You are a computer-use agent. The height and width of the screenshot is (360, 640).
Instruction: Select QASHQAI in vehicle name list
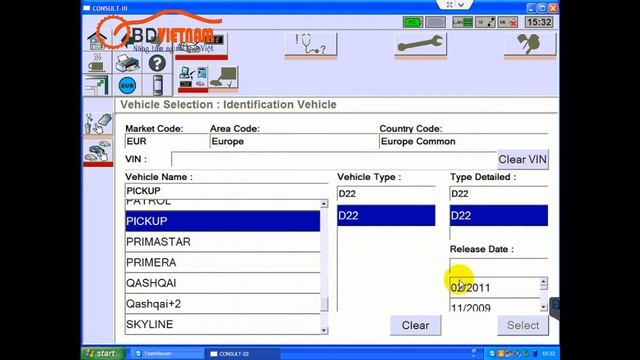click(x=222, y=283)
